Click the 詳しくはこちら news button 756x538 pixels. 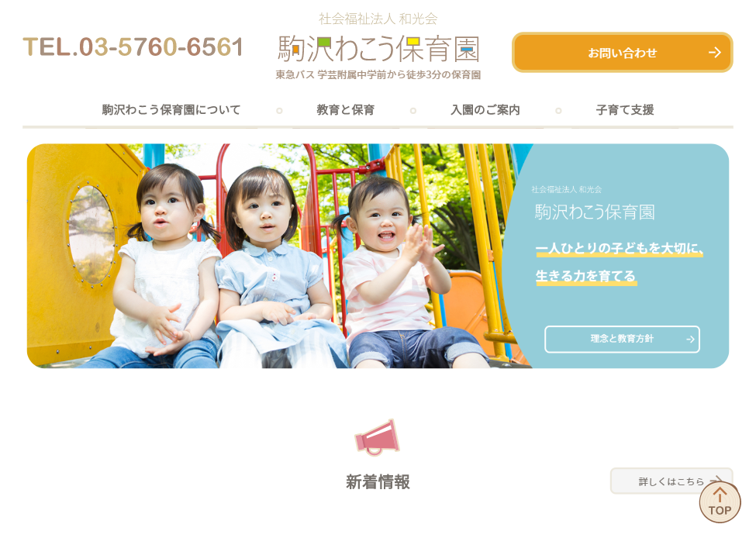(671, 481)
